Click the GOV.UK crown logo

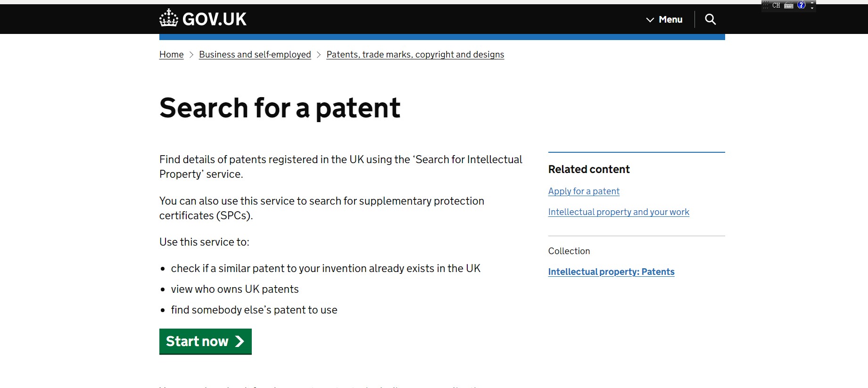(168, 18)
